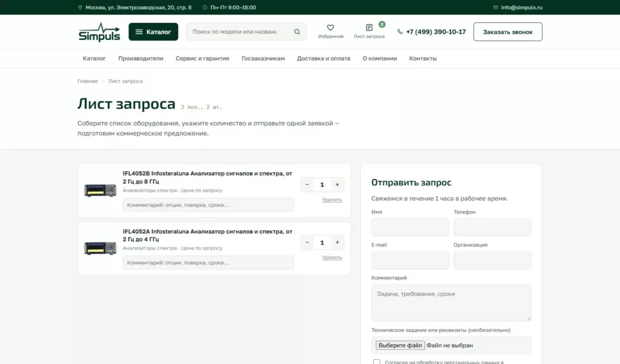Open Доставка и оплата menu item
The height and width of the screenshot is (364, 620).
(323, 59)
